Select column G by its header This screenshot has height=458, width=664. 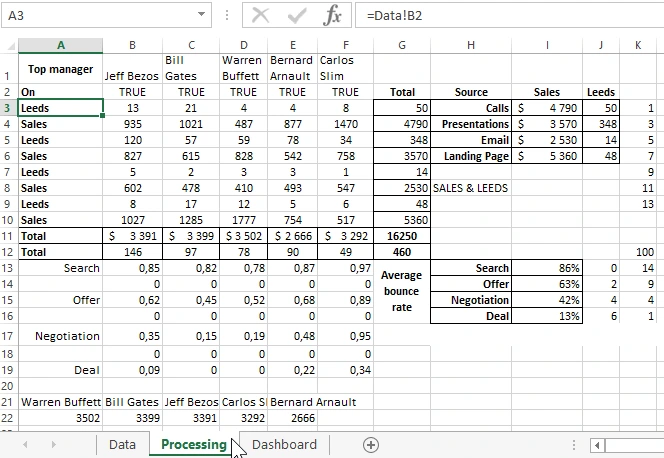click(x=402, y=45)
